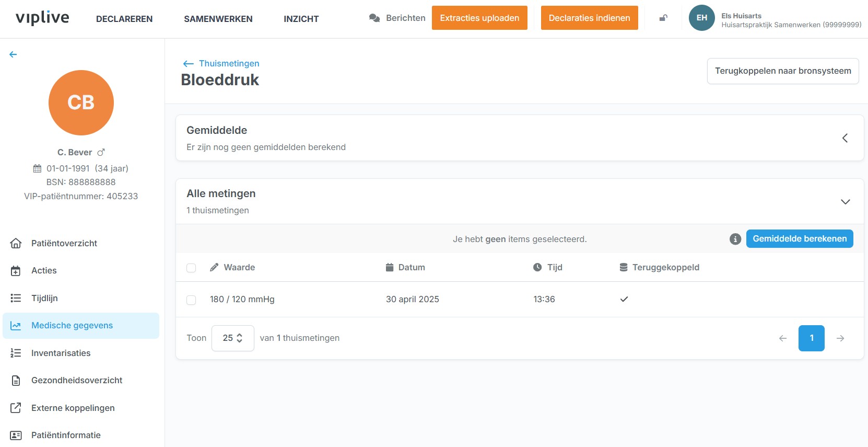Screen dimensions: 868x447
Task: Click the pencil icon in Waarde header
Action: coord(214,267)
